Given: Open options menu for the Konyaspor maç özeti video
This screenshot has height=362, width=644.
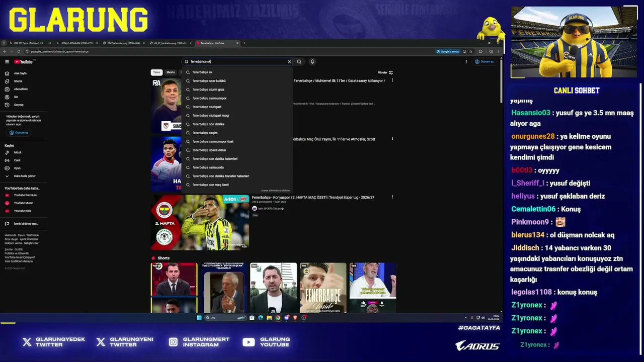Looking at the screenshot, I should (392, 197).
